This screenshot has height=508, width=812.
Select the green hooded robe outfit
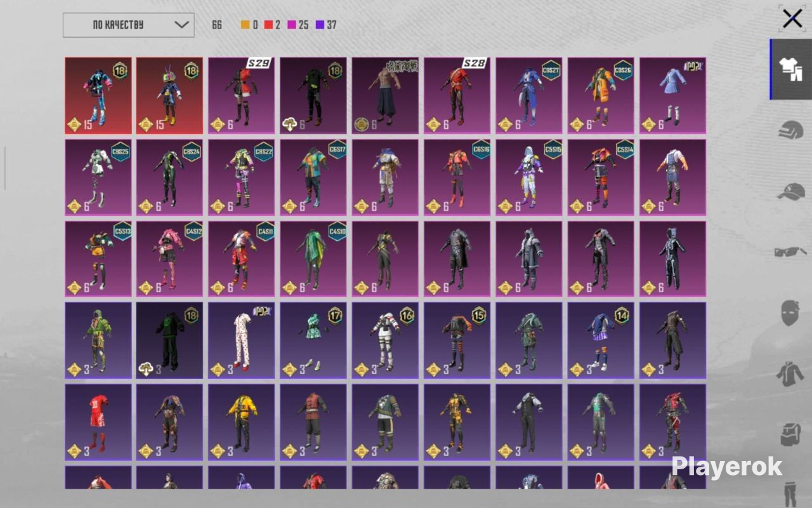tap(98, 340)
